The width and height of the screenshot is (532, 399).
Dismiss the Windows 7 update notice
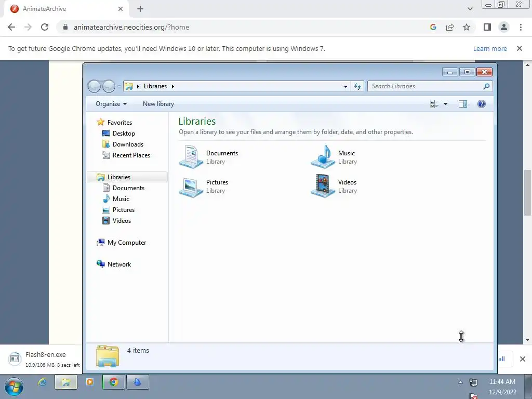coord(519,48)
